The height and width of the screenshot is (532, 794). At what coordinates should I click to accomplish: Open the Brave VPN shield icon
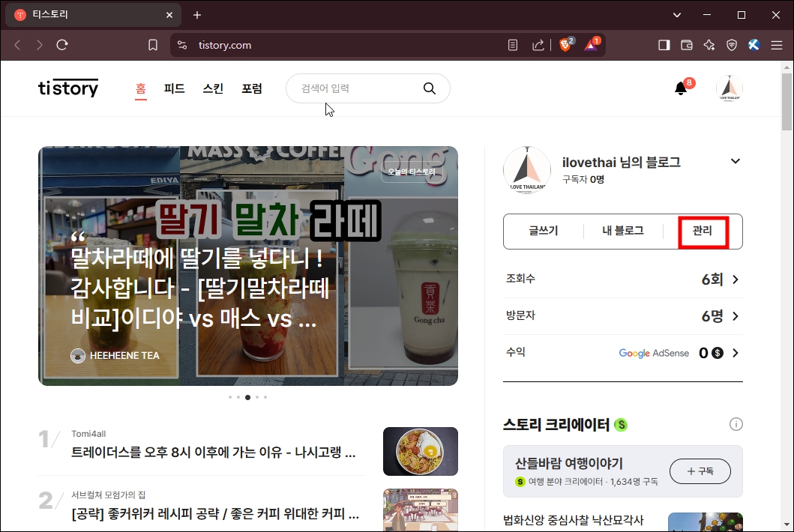coord(732,44)
